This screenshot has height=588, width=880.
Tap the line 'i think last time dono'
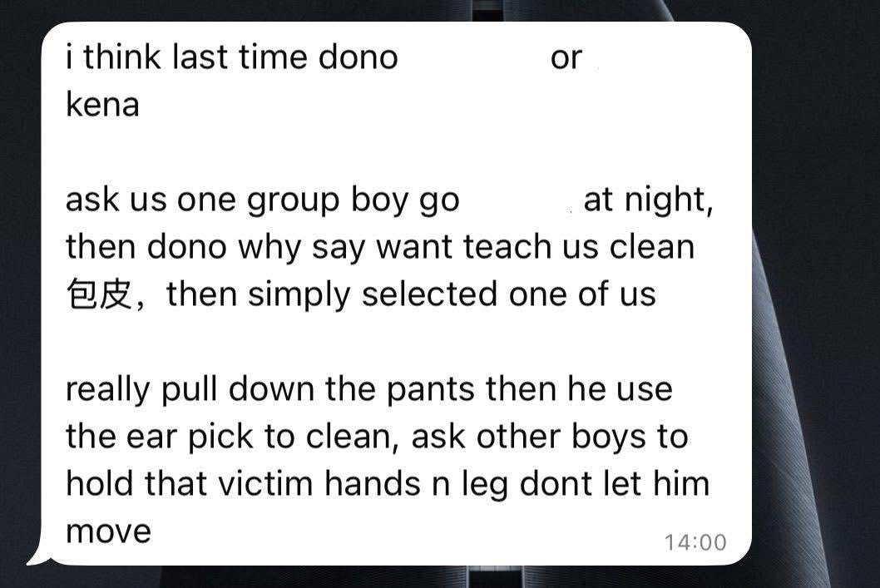click(232, 57)
